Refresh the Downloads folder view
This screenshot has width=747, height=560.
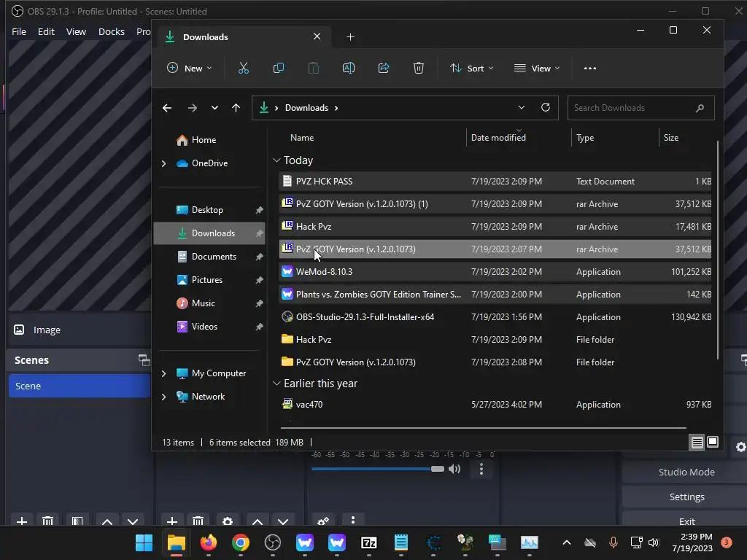pos(546,108)
